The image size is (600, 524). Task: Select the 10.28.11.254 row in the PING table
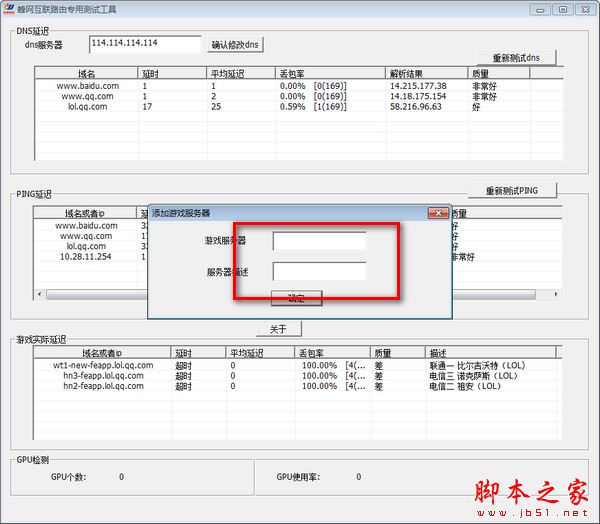[x=85, y=256]
